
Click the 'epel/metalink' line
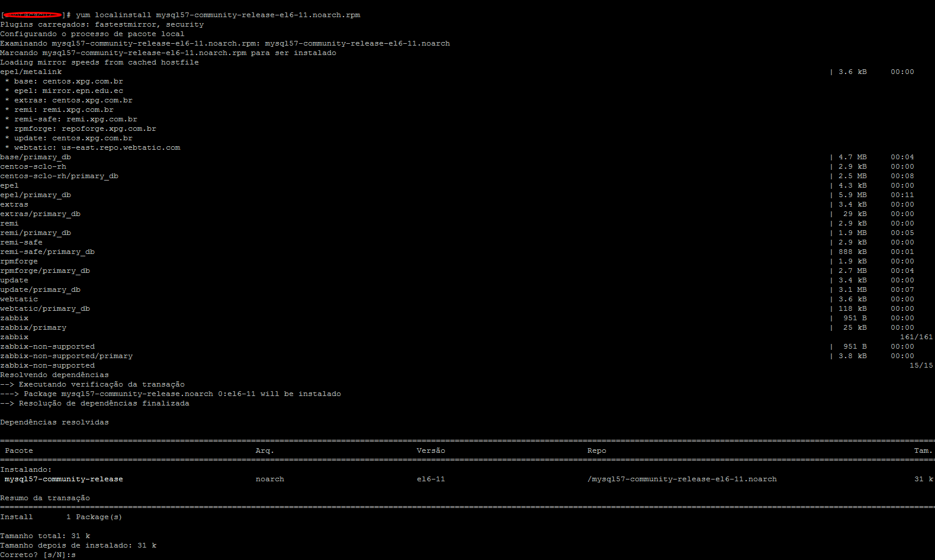tap(31, 72)
